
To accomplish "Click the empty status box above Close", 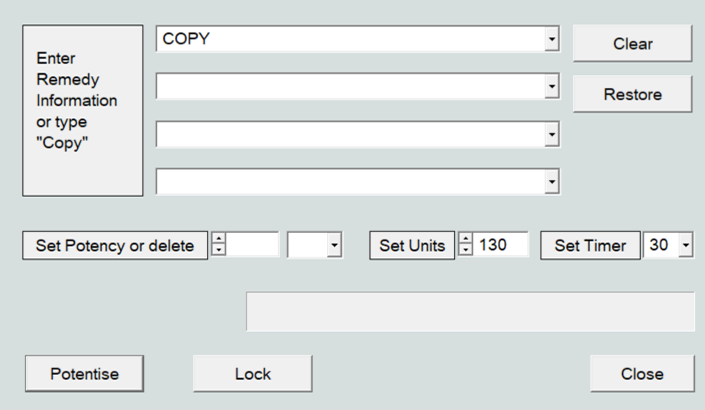I will [x=469, y=312].
